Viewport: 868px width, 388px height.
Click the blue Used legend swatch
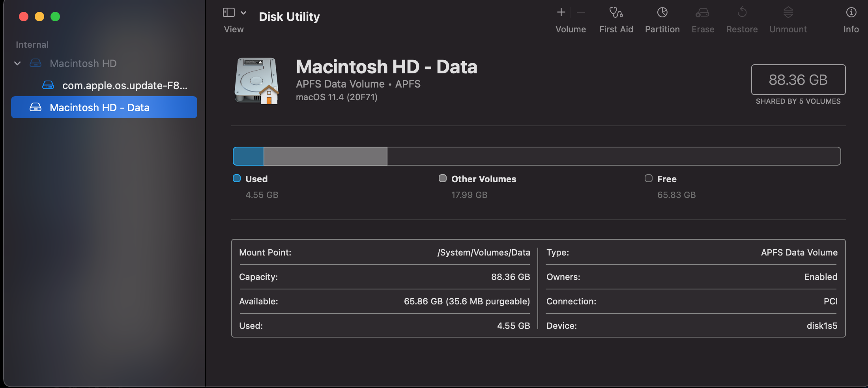[237, 179]
